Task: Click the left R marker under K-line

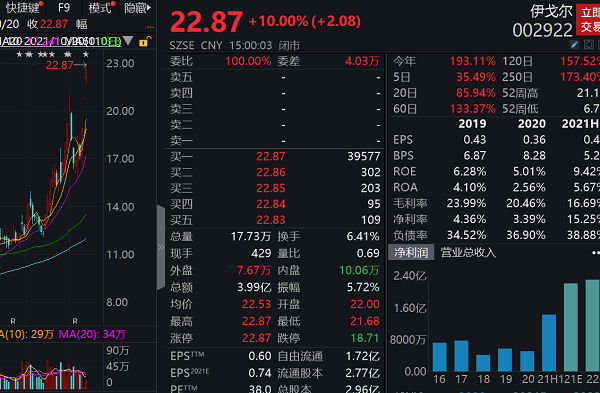Action: (13, 321)
